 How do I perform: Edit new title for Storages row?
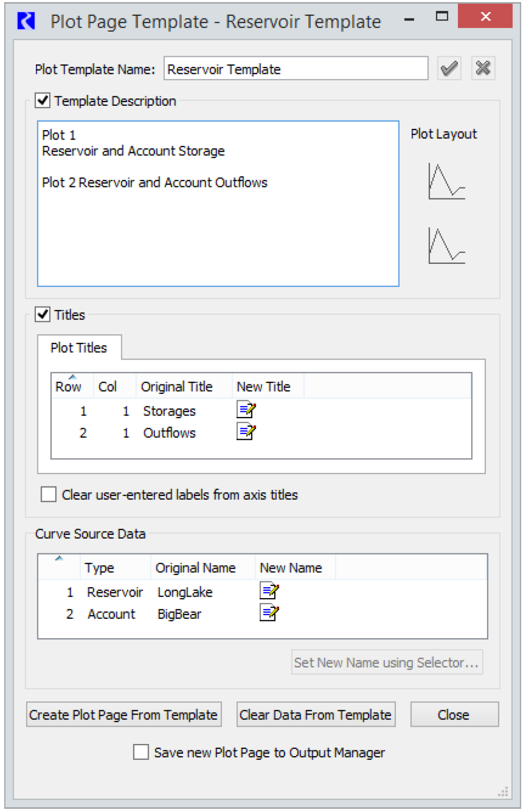(x=246, y=410)
